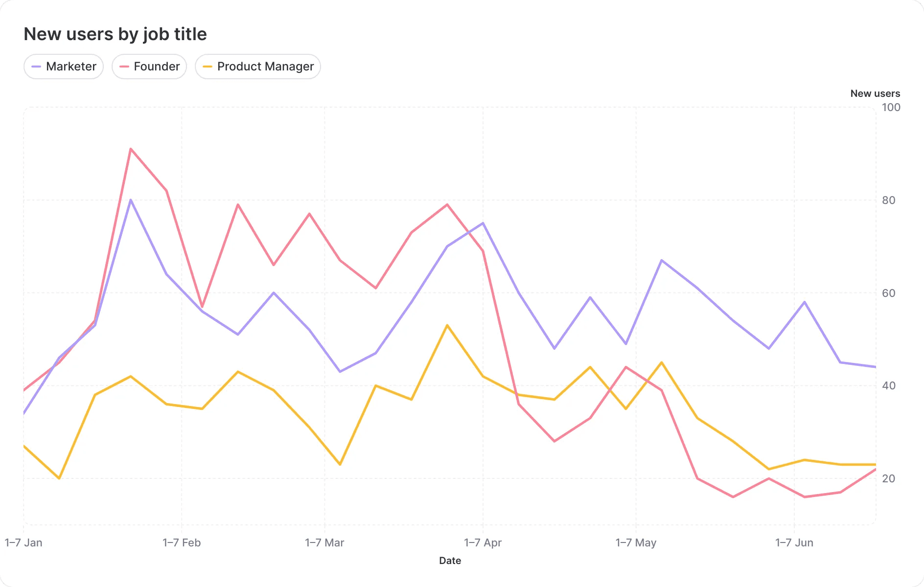Click the Marketer line's peak at 1–7 Apr
This screenshot has height=587, width=924.
[x=483, y=223]
